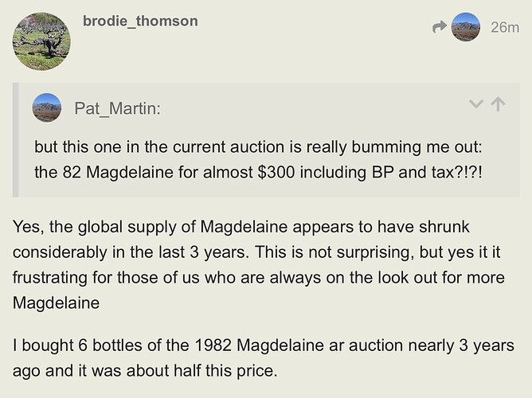Image resolution: width=532 pixels, height=398 pixels.
Task: Open the brodie_thomson username profile link
Action: 140,21
